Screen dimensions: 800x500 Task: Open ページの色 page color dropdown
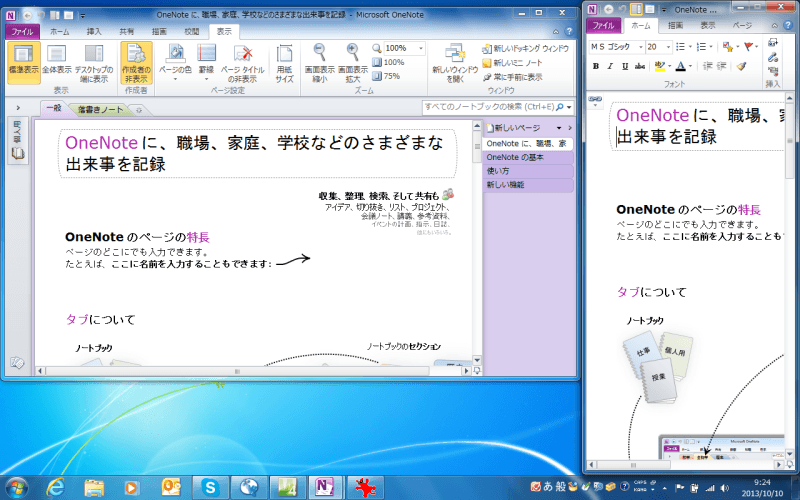(x=175, y=63)
